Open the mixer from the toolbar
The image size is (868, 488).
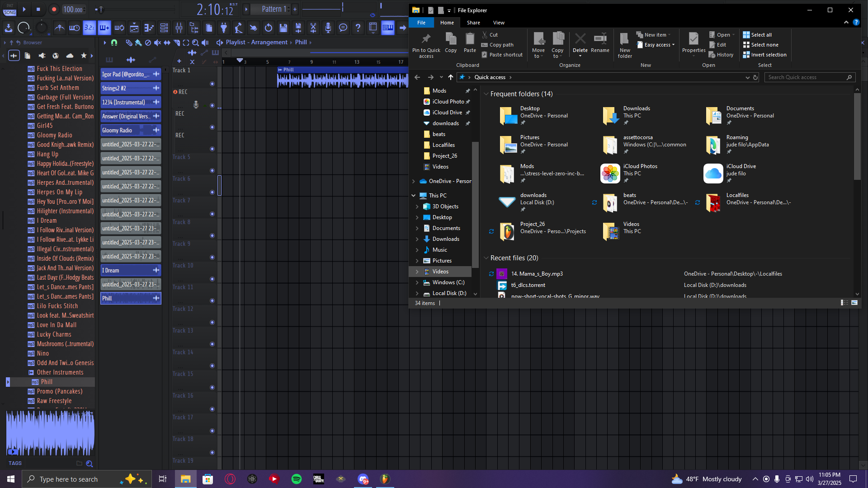[x=179, y=28]
